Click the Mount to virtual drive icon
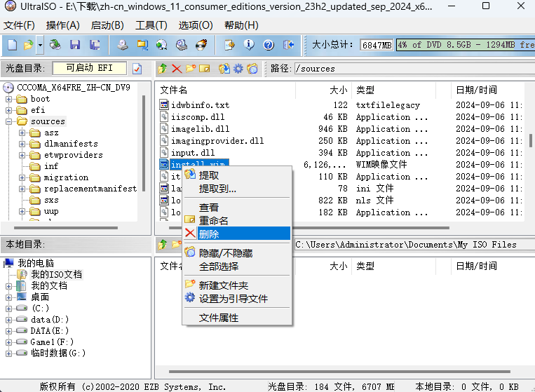535x392 pixels. click(x=182, y=45)
